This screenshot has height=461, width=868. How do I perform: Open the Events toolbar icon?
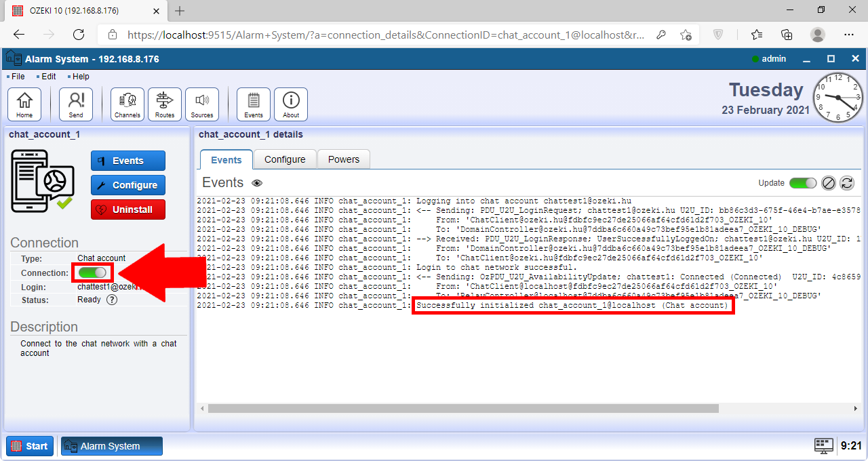click(x=254, y=104)
